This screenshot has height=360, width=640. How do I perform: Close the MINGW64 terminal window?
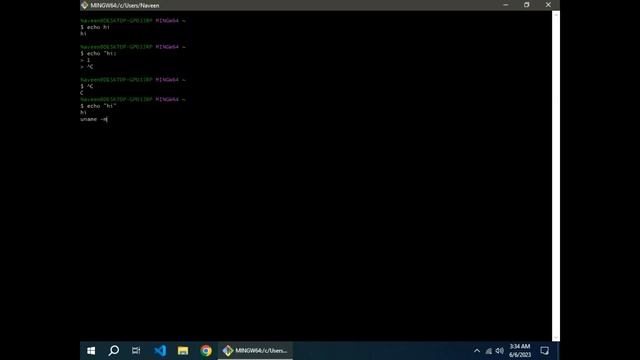click(x=548, y=5)
